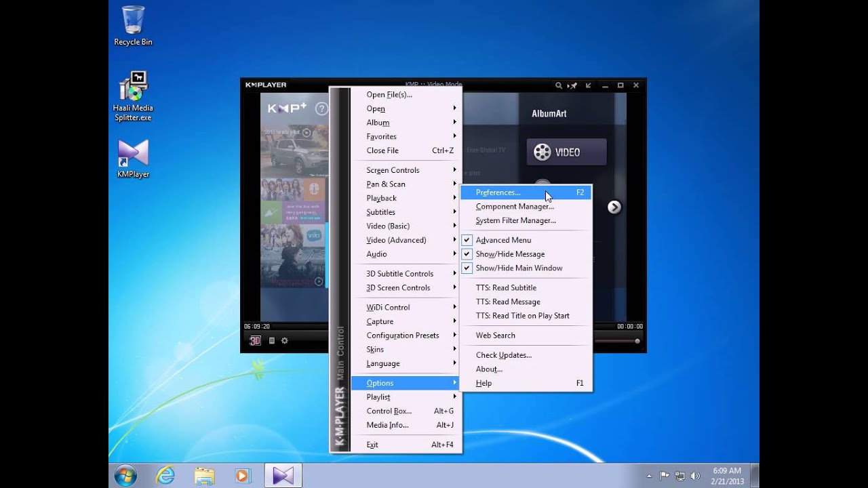868x488 pixels.
Task: Select the KMPlayer desktop shortcut icon
Action: pyautogui.click(x=133, y=159)
